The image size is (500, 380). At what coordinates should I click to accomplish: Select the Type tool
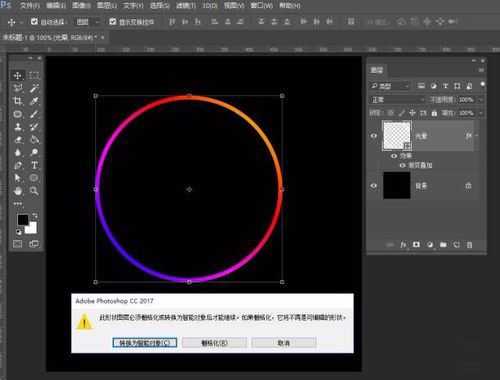(x=34, y=165)
